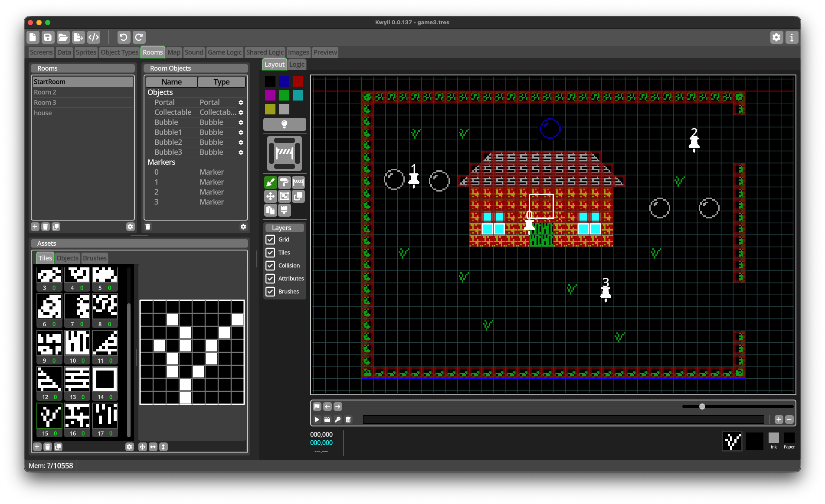Open the Logic tab beside Layout
Screen dimensions: 825x504
pos(297,65)
